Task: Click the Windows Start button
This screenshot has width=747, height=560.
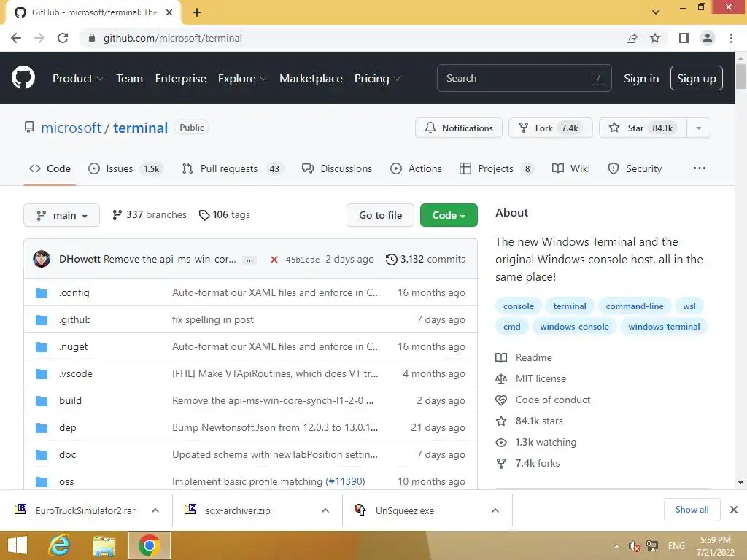Action: pos(18,545)
